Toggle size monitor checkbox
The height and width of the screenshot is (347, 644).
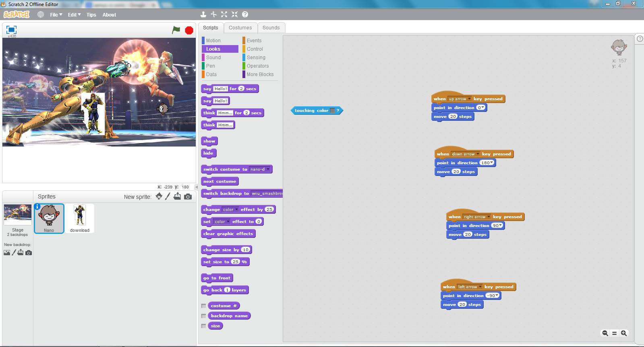pyautogui.click(x=204, y=326)
